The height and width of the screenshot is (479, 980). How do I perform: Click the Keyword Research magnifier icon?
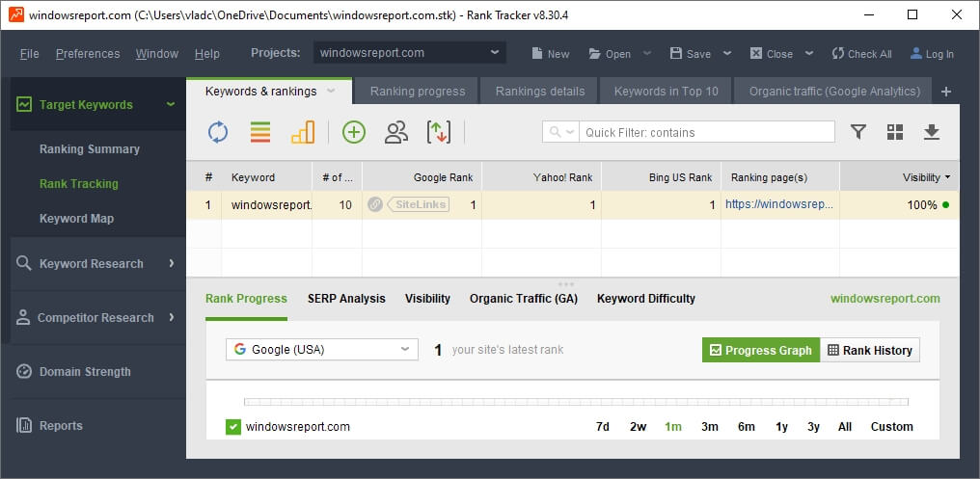point(24,263)
